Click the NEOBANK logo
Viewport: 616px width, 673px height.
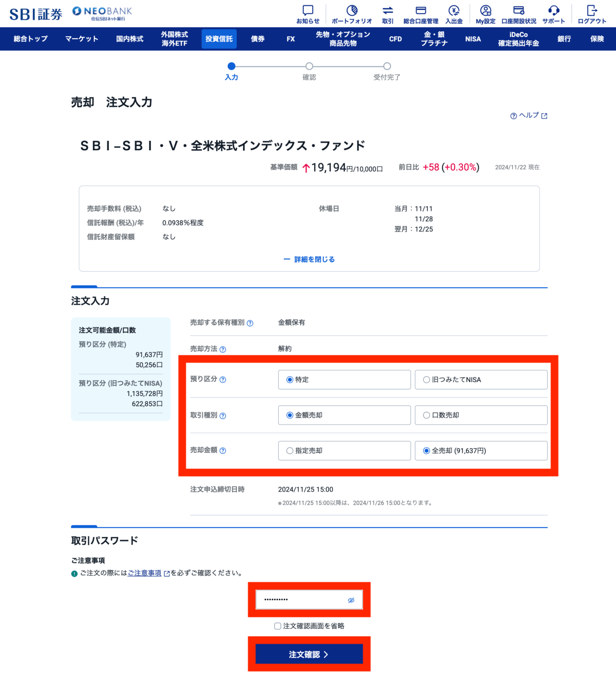tap(102, 13)
